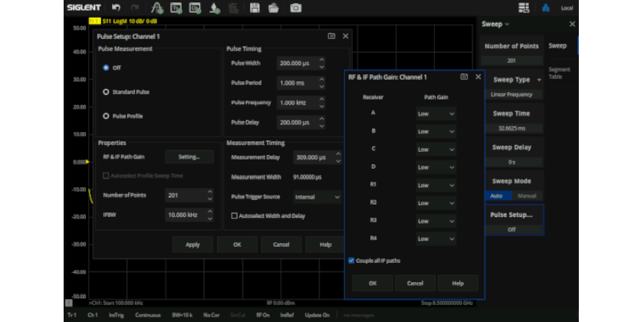Viewport: 644px width, 322px height.
Task: Select the Standard Pulse radio button
Action: click(x=107, y=92)
